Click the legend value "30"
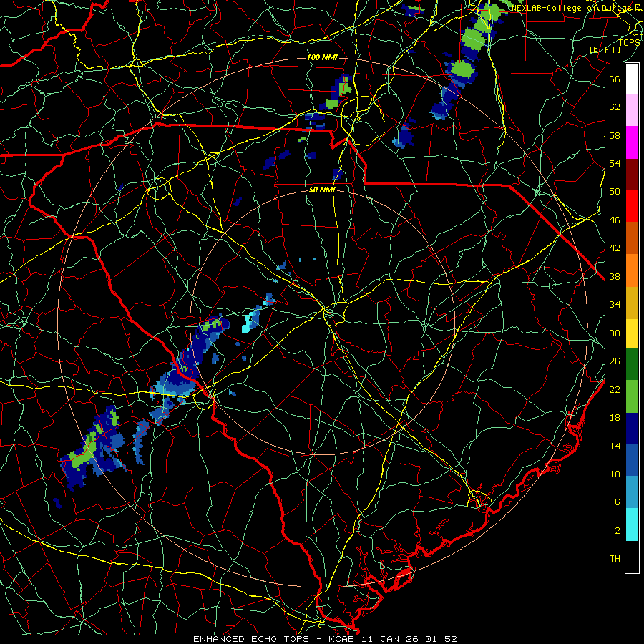This screenshot has height=644, width=644. coord(615,333)
